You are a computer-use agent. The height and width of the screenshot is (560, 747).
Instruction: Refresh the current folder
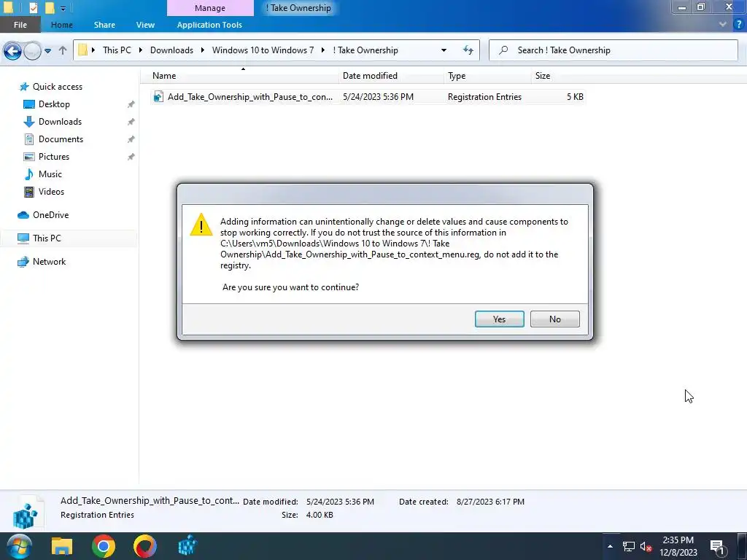[x=468, y=50]
